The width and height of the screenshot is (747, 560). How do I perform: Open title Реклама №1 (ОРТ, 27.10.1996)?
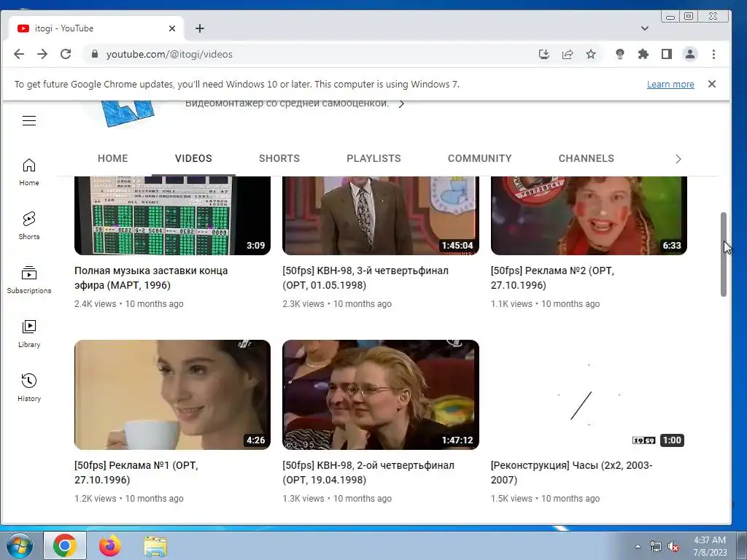pyautogui.click(x=136, y=472)
